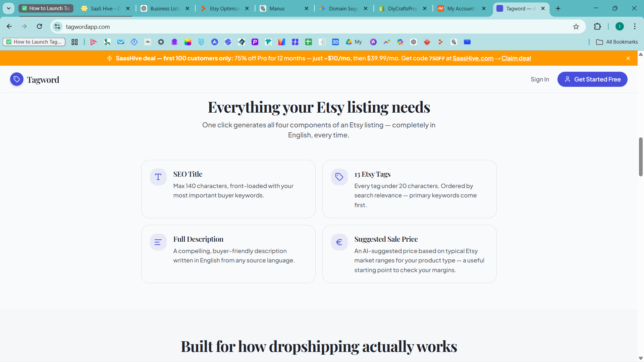Click the 'SEO Title' card heading
The width and height of the screenshot is (644, 362).
[x=188, y=174]
